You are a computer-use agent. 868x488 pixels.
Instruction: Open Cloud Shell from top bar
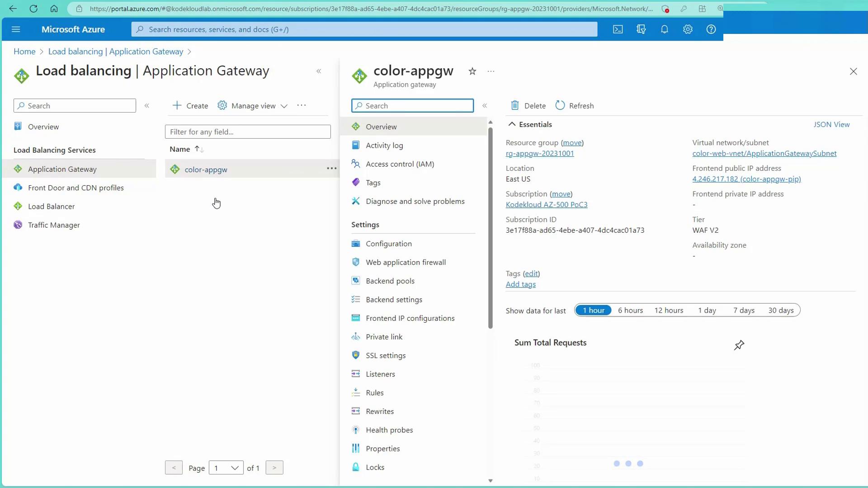pyautogui.click(x=618, y=29)
